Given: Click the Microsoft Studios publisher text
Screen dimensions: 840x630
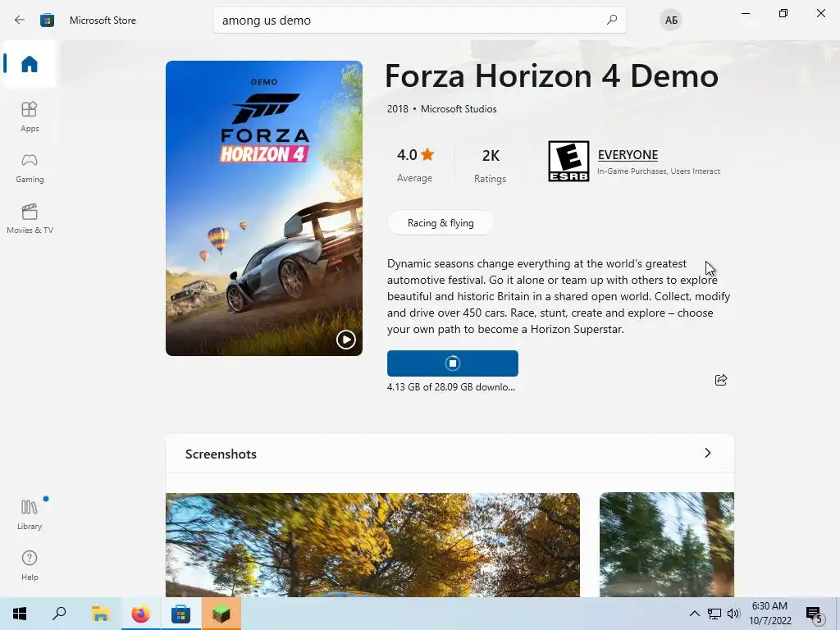Looking at the screenshot, I should click(x=459, y=109).
